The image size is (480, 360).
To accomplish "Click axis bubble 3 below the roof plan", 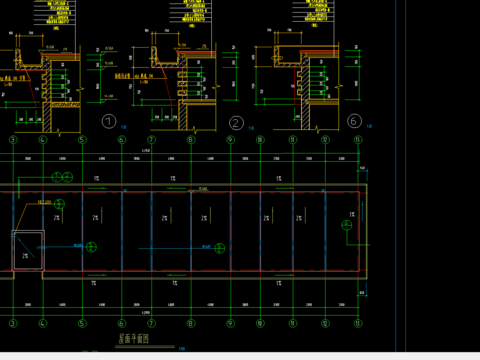I will [13, 323].
